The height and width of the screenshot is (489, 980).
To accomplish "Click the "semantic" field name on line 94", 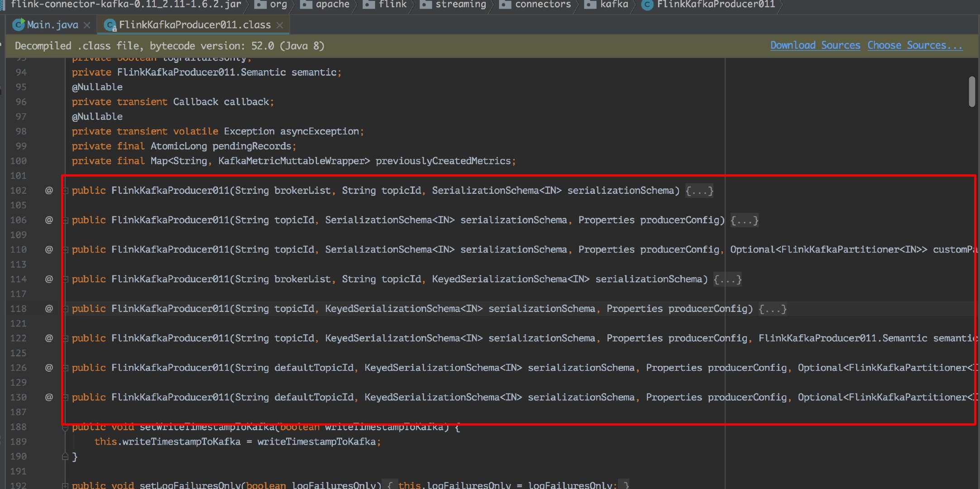I will click(x=314, y=72).
